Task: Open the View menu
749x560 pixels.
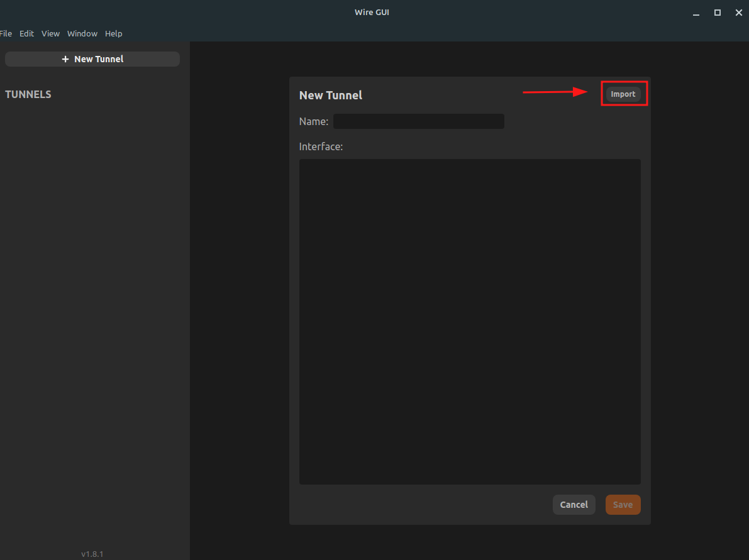Action: click(50, 33)
